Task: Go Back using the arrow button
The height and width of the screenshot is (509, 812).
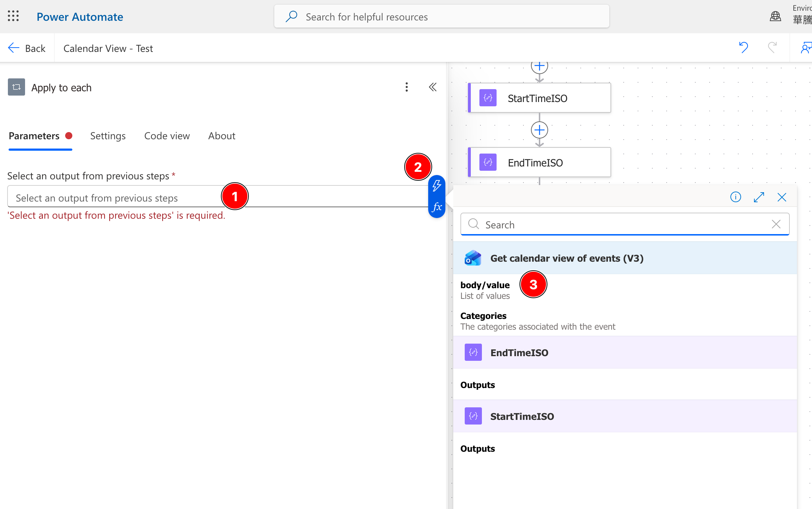Action: 27,48
